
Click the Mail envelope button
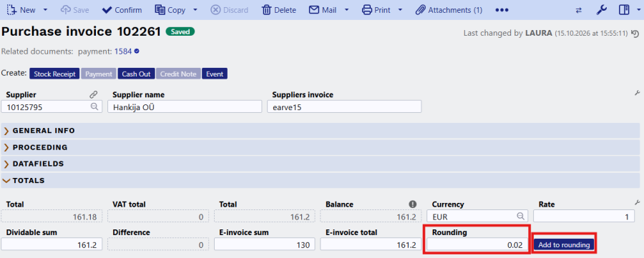323,10
